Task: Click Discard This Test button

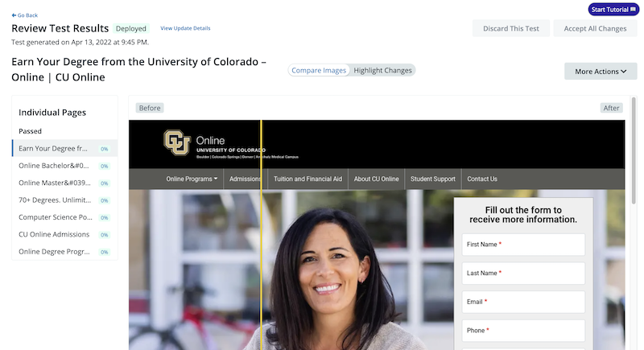Action: tap(511, 28)
